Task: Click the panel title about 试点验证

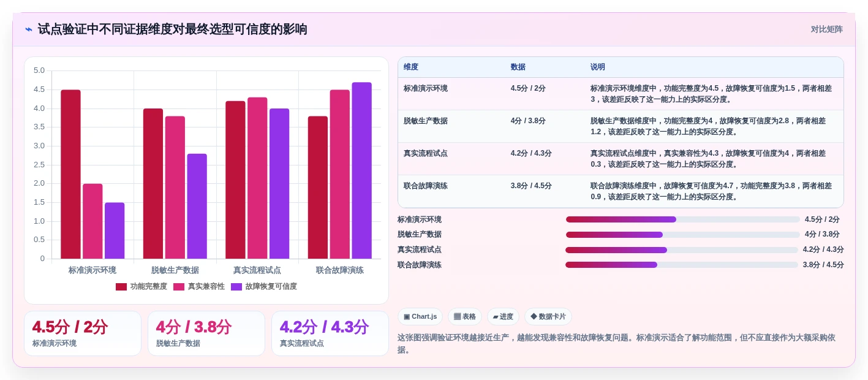Action: [172, 29]
